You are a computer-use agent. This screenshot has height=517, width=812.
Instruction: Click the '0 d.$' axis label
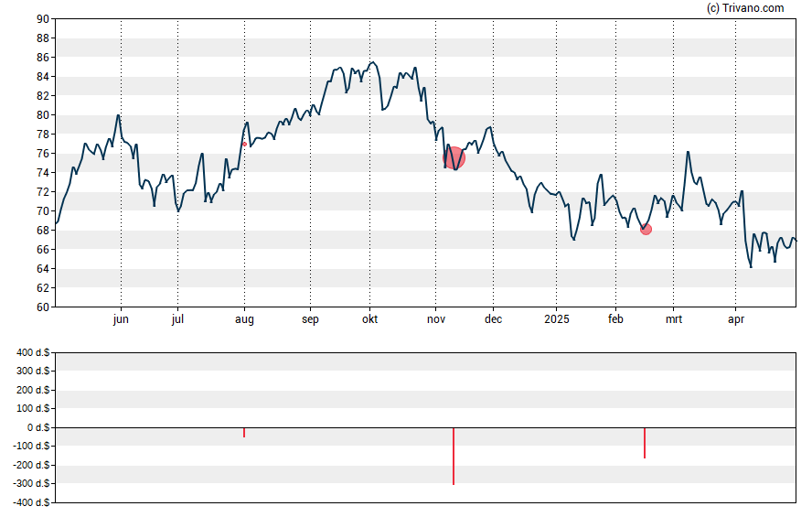click(x=38, y=427)
